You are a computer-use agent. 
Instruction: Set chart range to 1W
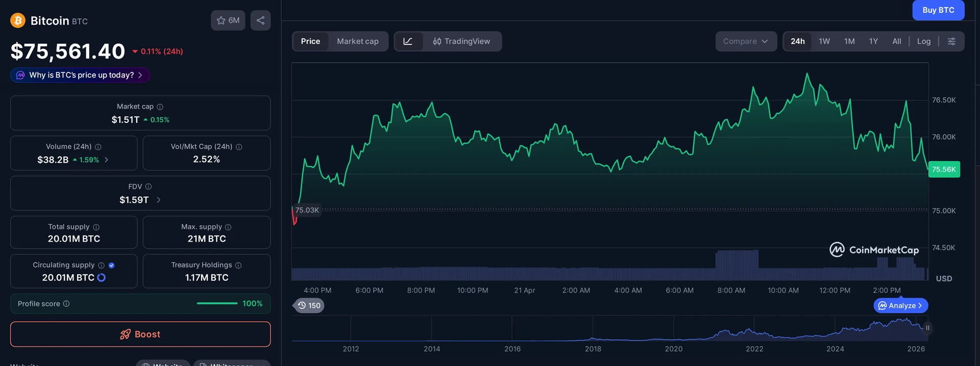pos(824,41)
